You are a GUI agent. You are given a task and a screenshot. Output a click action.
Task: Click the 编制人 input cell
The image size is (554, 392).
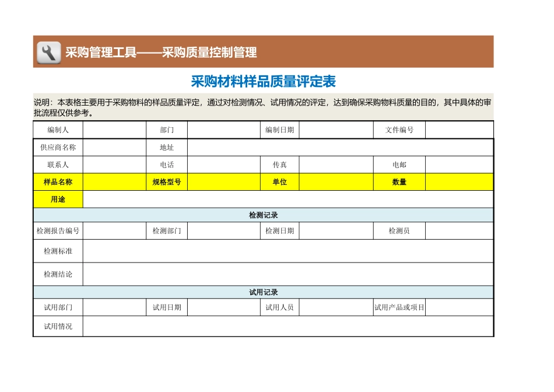point(113,130)
